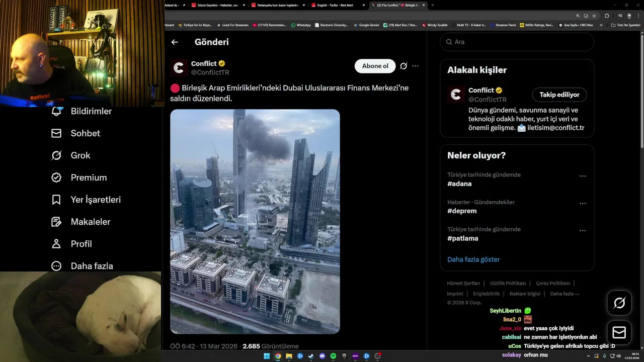The width and height of the screenshot is (644, 362).
Task: Click the search magnifier icon in Ara box
Action: [449, 42]
